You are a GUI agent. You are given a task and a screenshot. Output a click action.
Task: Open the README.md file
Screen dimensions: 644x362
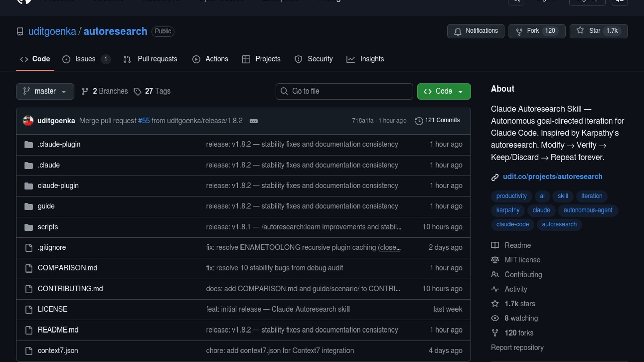point(58,330)
